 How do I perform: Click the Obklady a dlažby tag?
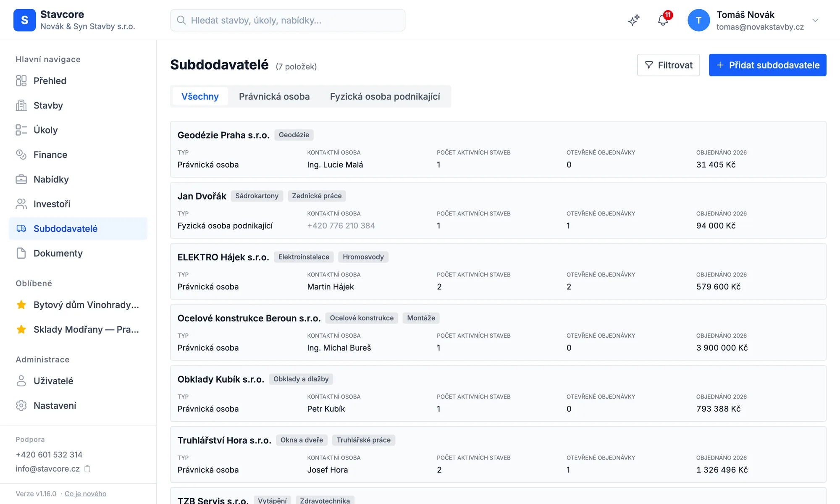pos(301,379)
